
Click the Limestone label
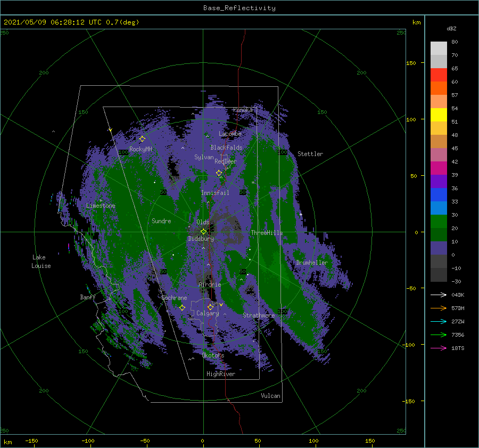point(101,206)
